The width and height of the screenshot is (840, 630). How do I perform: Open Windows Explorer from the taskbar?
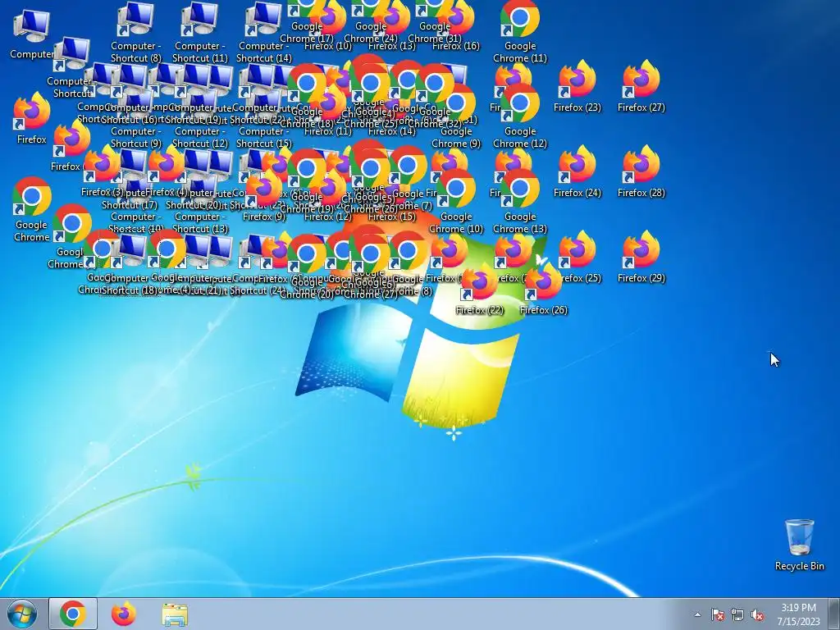tap(175, 614)
